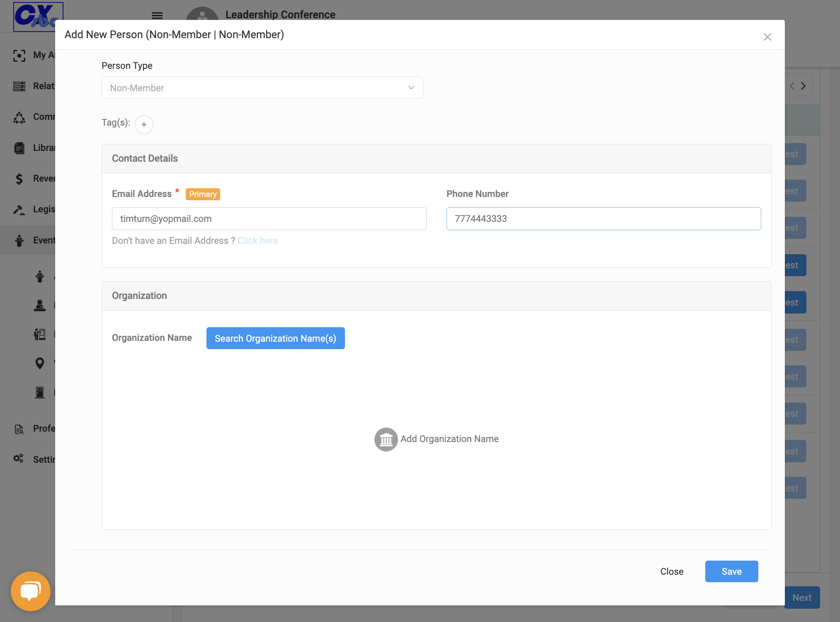The image size is (840, 622).
Task: Click the Add Organization Name building icon
Action: [x=386, y=439]
